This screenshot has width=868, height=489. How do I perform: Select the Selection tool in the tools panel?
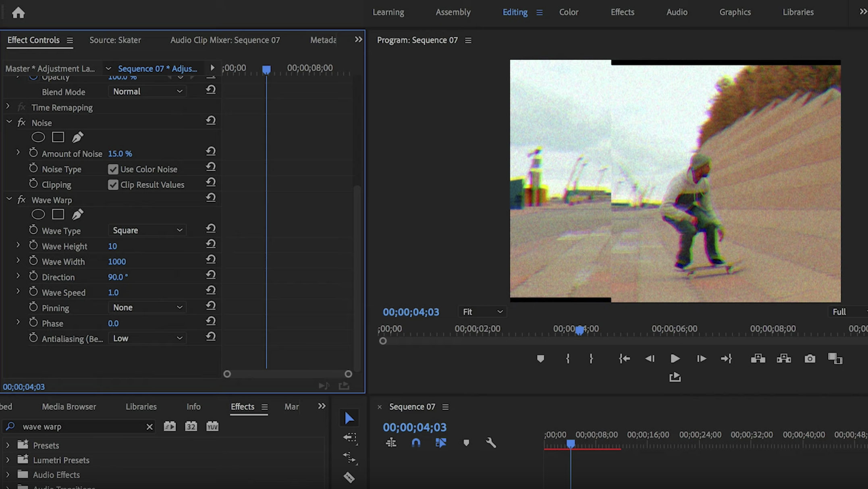point(349,418)
